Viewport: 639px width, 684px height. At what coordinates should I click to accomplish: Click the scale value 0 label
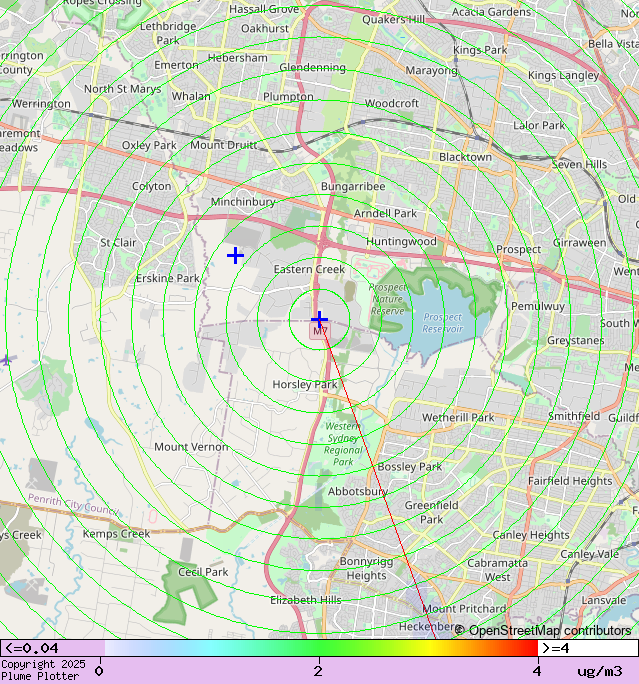click(99, 671)
